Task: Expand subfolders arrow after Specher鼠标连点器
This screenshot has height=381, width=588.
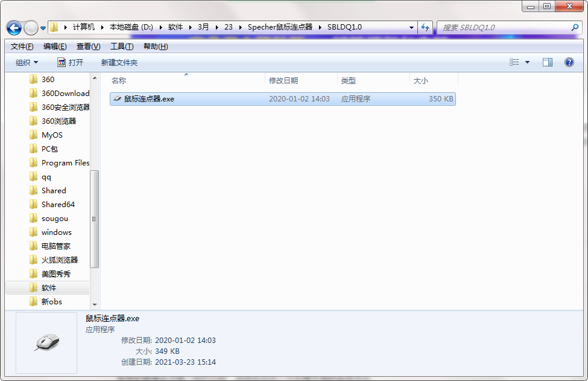Action: [320, 27]
